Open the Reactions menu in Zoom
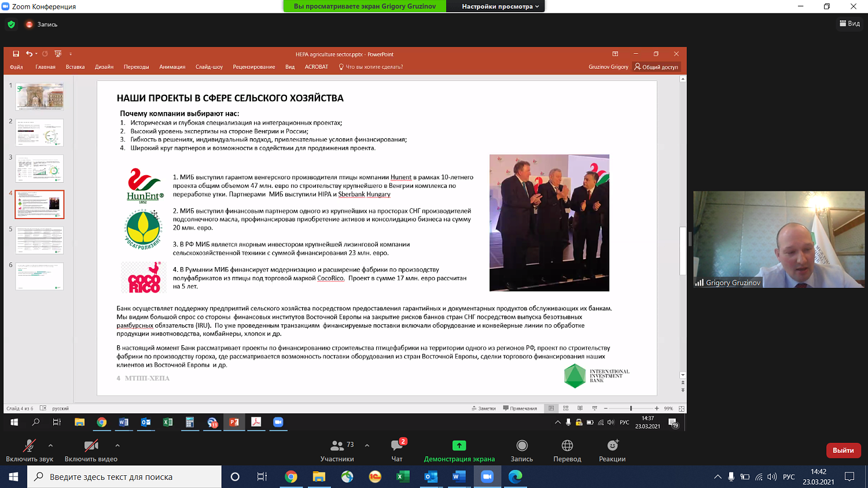Image resolution: width=868 pixels, height=488 pixels. 612,446
